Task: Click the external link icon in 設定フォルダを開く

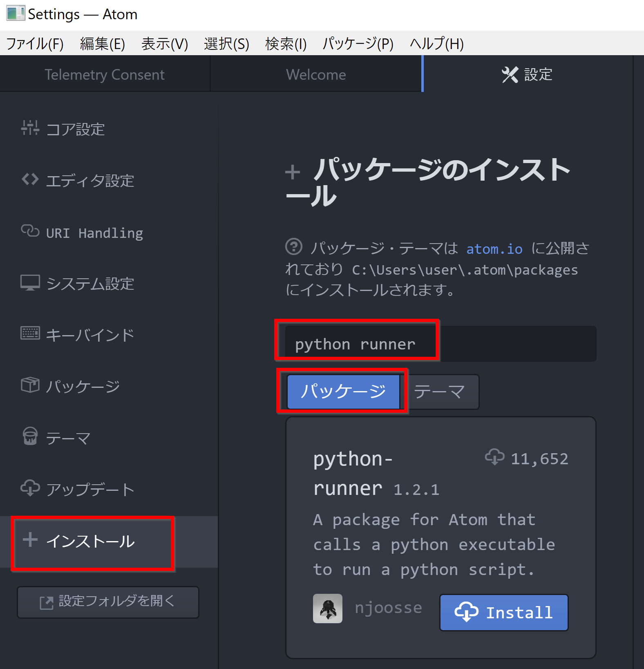Action: tap(47, 603)
